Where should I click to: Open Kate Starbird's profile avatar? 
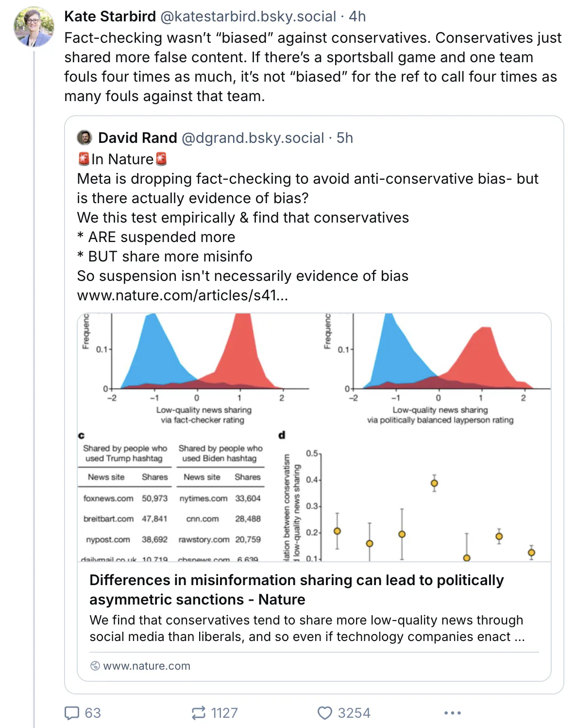point(34,27)
